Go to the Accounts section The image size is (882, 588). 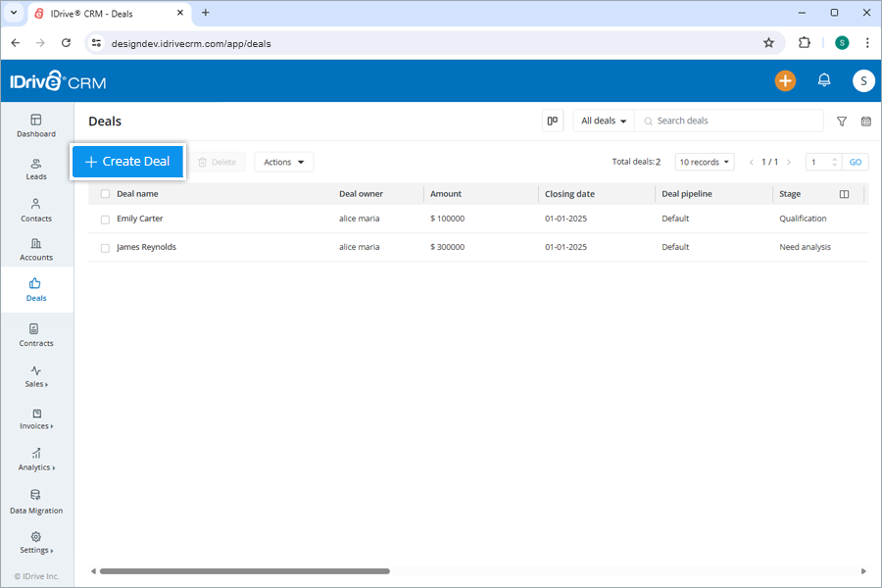click(36, 251)
